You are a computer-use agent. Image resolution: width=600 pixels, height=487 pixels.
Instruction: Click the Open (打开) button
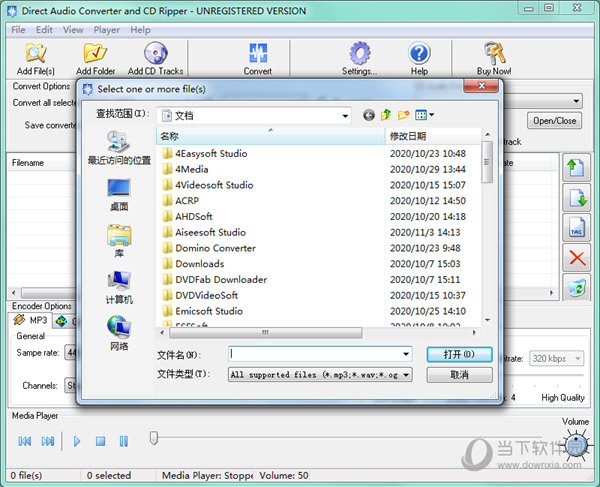[x=459, y=355]
